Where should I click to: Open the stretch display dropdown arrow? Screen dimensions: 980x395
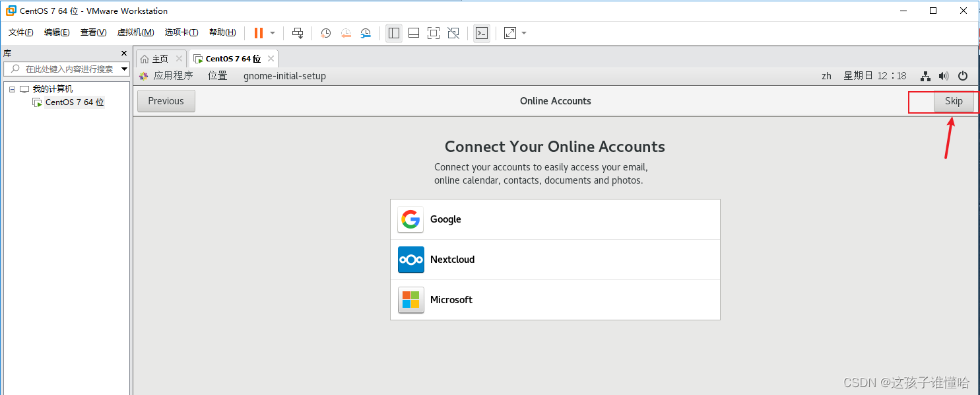[524, 33]
